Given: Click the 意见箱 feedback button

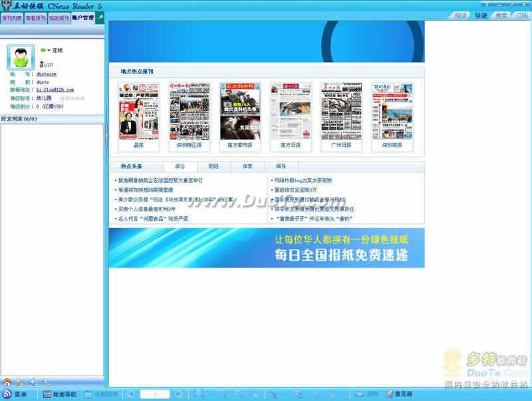Looking at the screenshot, I should [x=399, y=394].
